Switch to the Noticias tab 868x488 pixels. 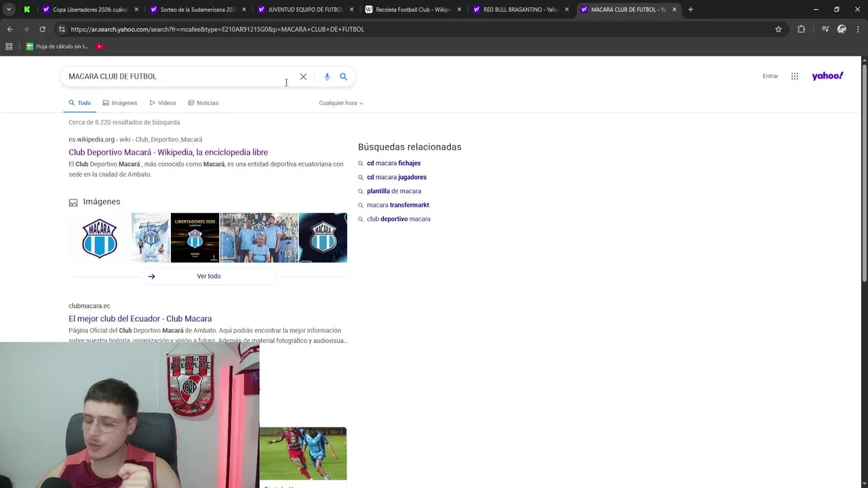click(x=203, y=103)
